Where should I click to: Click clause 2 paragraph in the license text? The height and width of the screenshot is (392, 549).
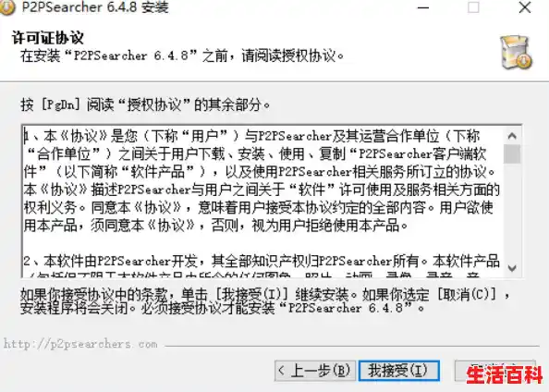[x=262, y=261]
